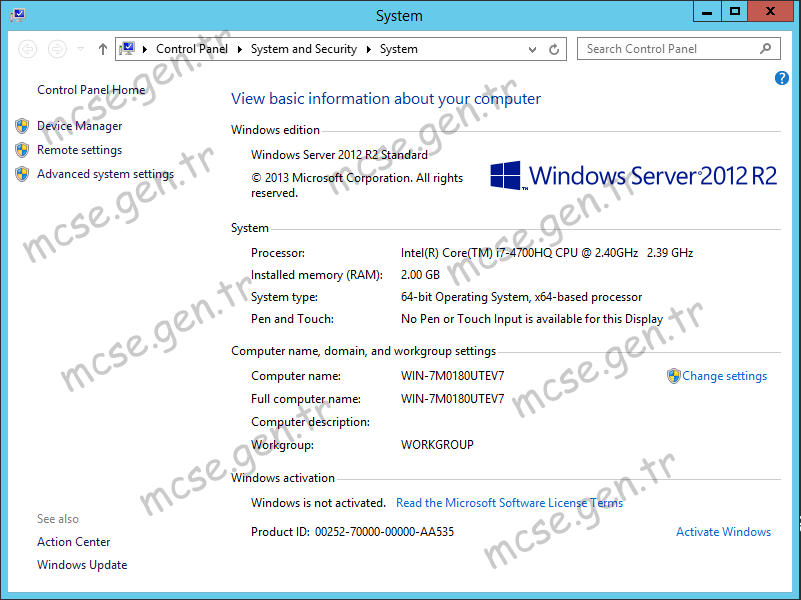
Task: Go to Control Panel Home
Action: tap(91, 90)
